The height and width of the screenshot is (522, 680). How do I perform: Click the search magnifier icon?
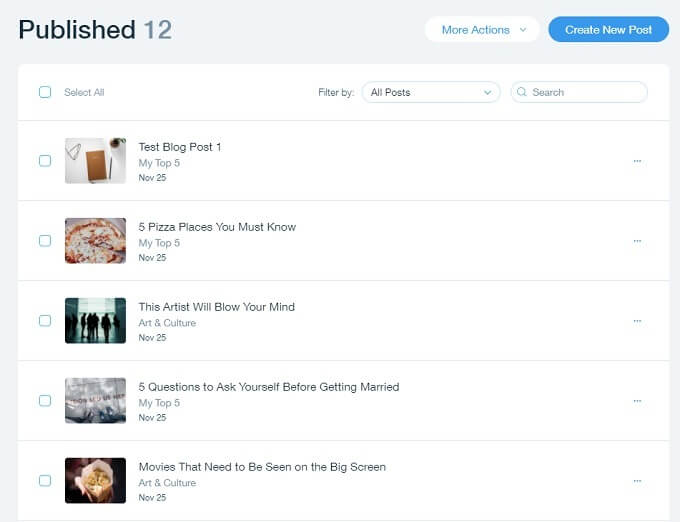523,92
